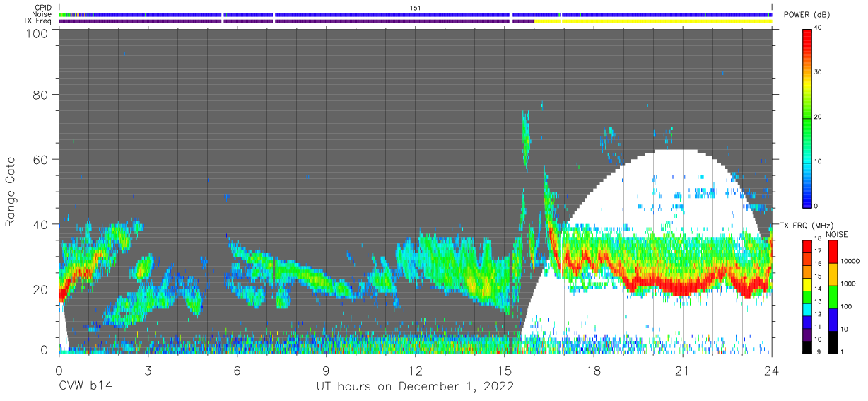Click x-axis tick label '18'
Viewport: 868px width, 401px height.
click(593, 371)
